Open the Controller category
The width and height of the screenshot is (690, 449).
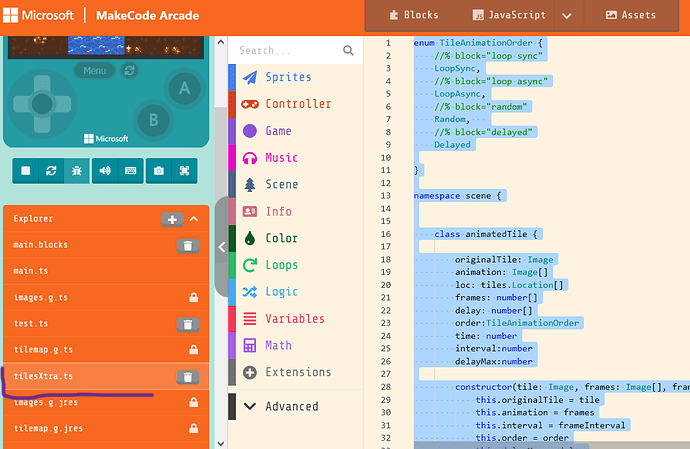tap(295, 104)
